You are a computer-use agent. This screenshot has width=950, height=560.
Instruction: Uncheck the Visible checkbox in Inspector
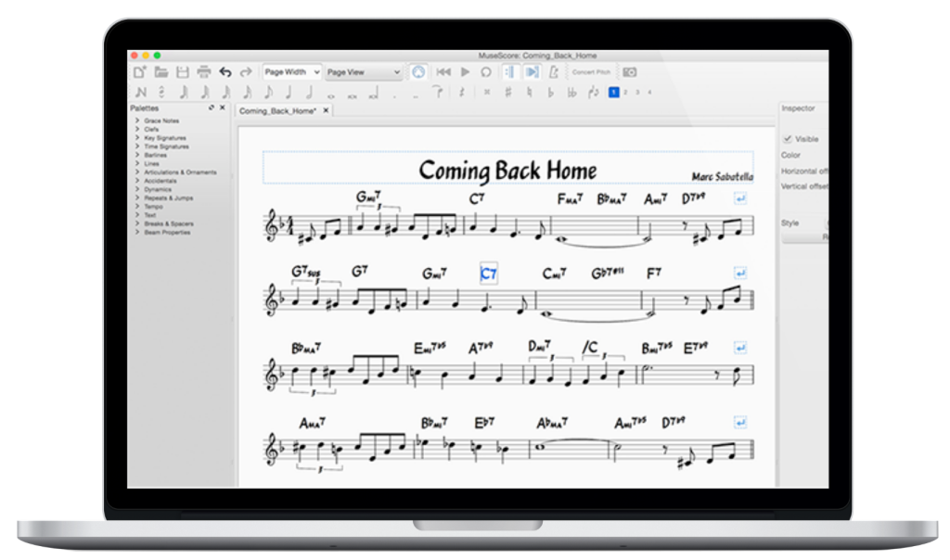tap(788, 138)
